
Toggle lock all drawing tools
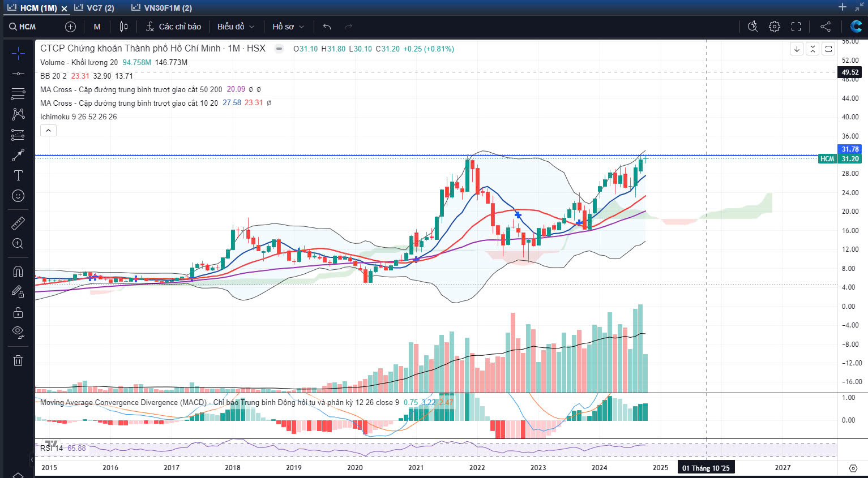18,312
